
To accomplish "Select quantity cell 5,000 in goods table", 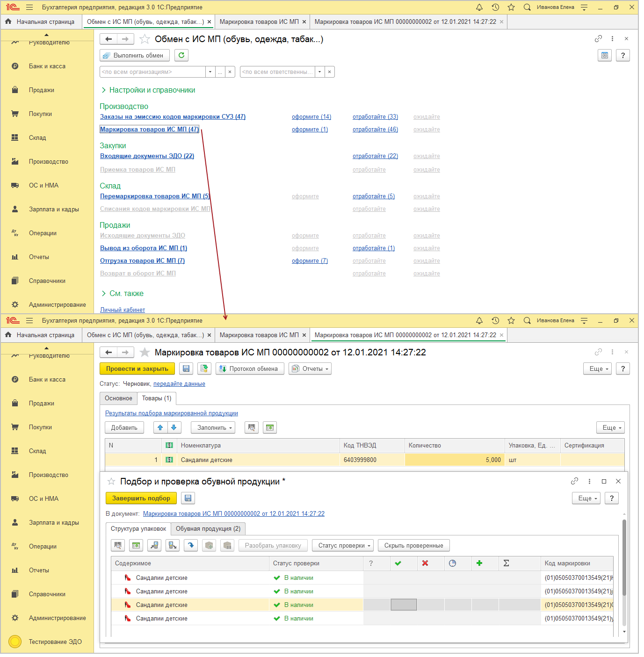I will [455, 460].
